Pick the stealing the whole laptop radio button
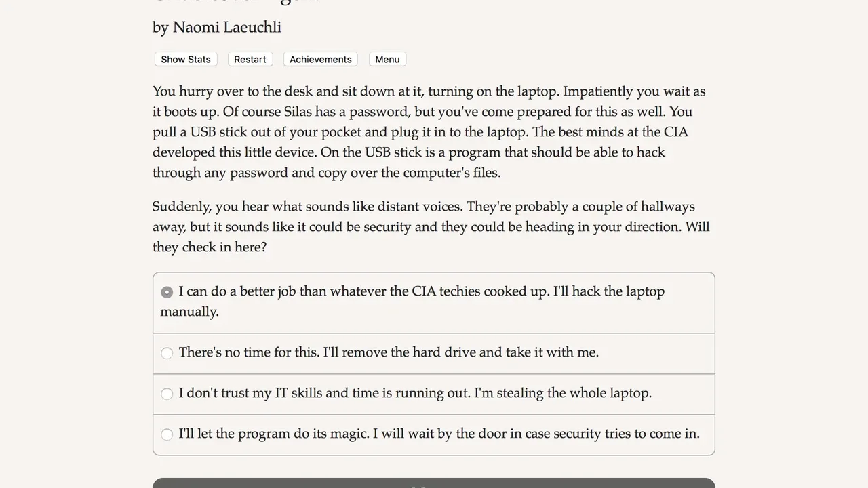 (x=167, y=394)
